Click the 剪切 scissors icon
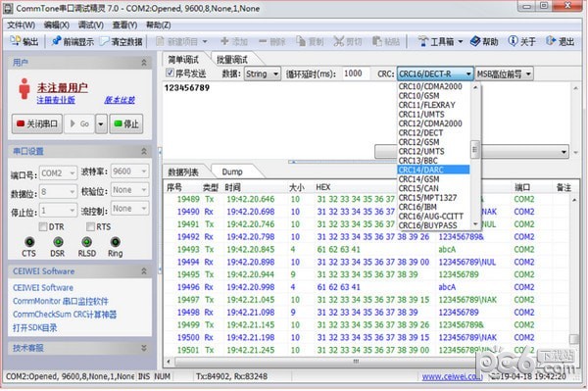Viewport: 588px width, 391px height. pos(338,40)
